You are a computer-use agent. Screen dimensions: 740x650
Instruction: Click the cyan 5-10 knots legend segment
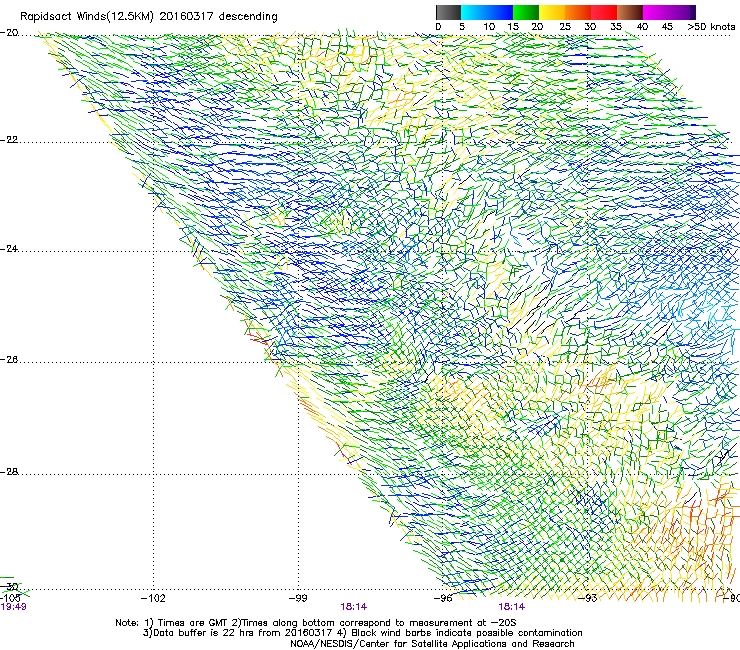click(474, 12)
